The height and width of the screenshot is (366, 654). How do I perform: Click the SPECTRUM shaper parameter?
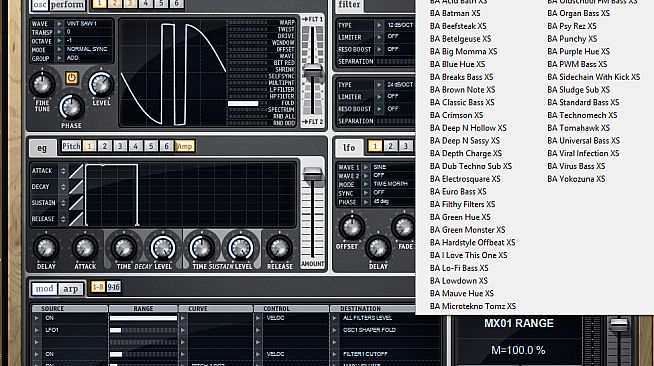[282, 110]
